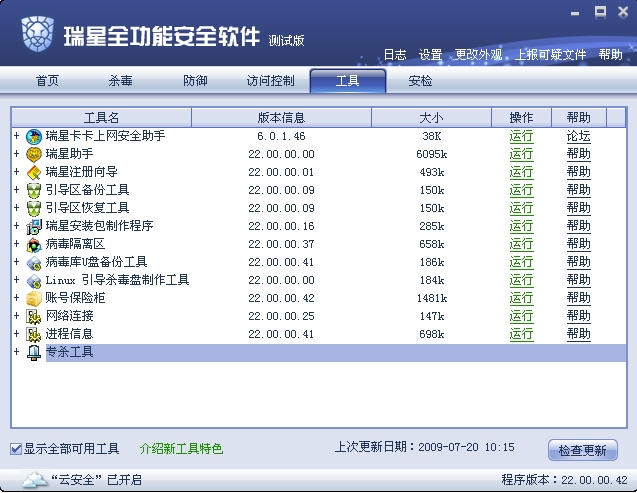
Task: Open 论坛 link for 瑞星卡卡
Action: [x=578, y=136]
